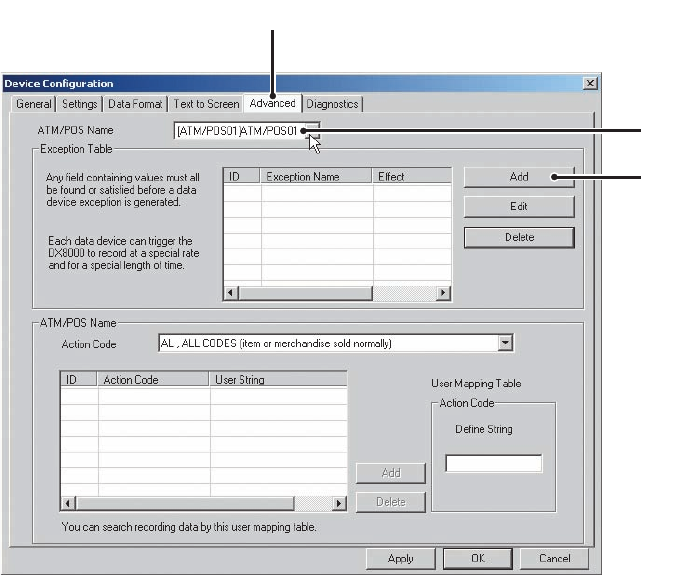675x575 pixels.
Task: Open the Settings tab
Action: coord(80,104)
